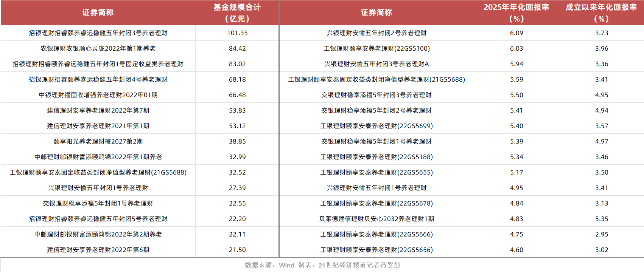Select the 颐享阳光养老理财橙2027第2期 cell

click(98, 142)
